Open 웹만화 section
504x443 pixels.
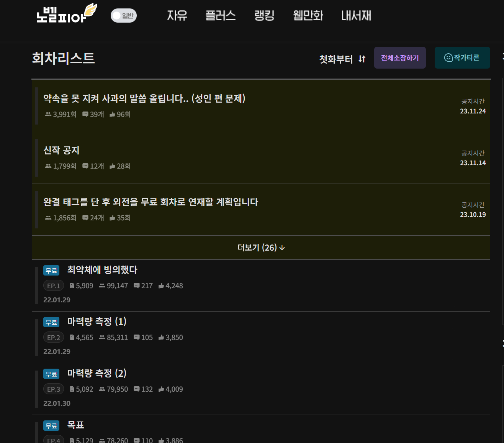tap(308, 16)
